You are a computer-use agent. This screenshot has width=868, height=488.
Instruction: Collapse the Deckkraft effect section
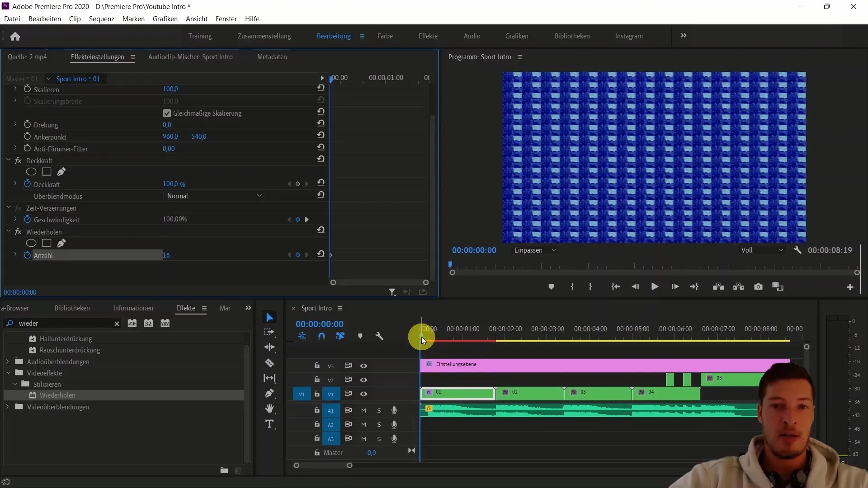9,160
